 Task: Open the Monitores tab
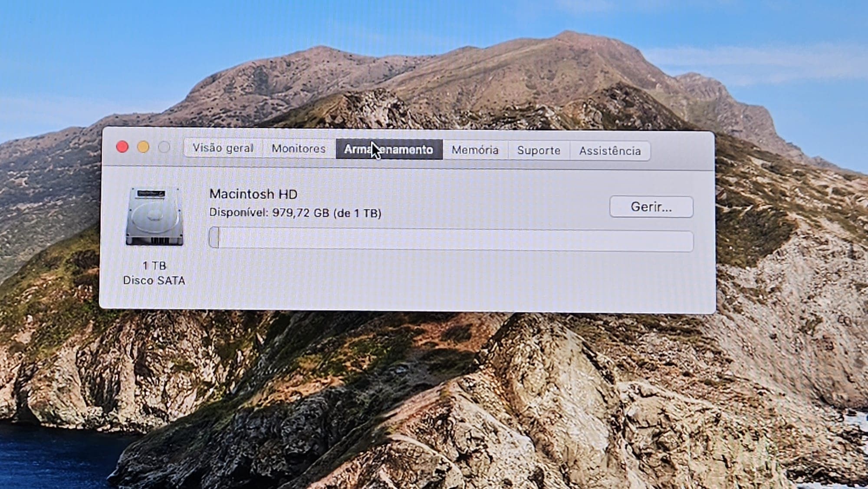[x=299, y=149]
